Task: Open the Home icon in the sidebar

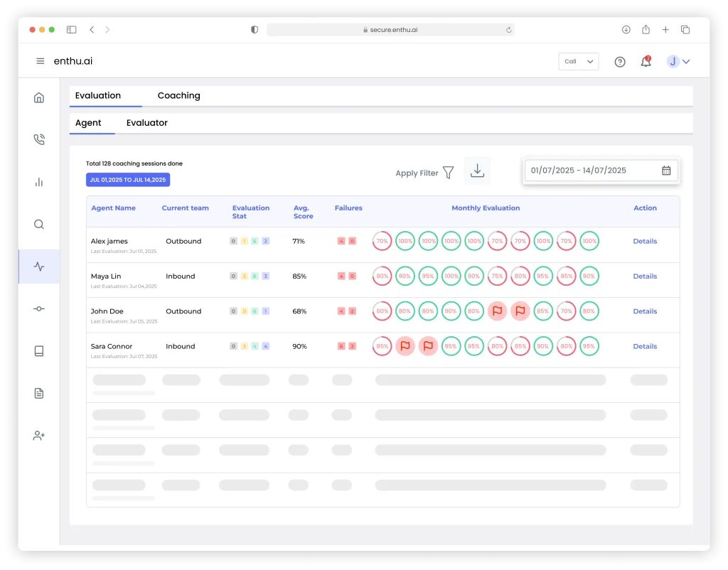Action: click(x=38, y=97)
